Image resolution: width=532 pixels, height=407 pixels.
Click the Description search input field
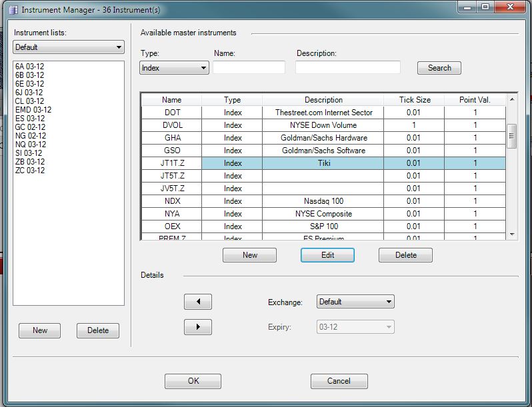[x=348, y=67]
